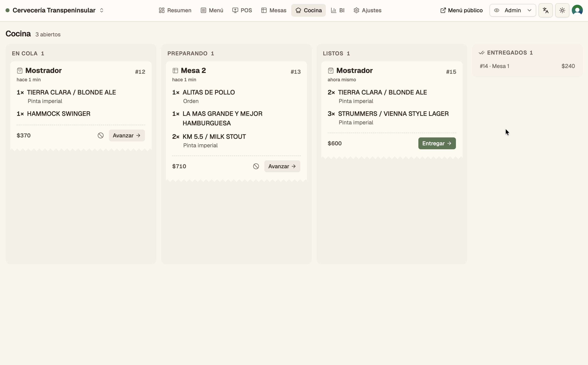588x365 pixels.
Task: Click the LISTOS column header
Action: [x=336, y=53]
